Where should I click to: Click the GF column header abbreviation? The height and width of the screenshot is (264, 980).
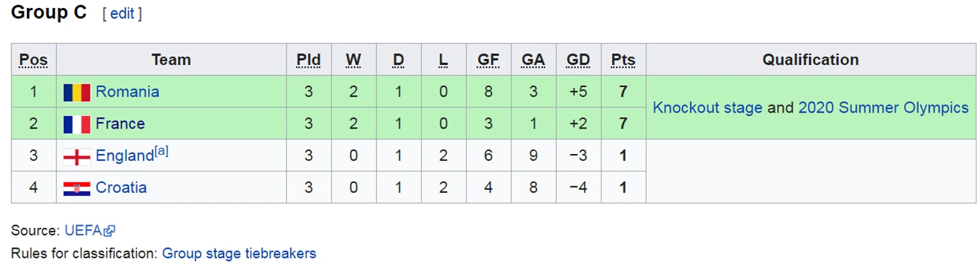tap(488, 60)
